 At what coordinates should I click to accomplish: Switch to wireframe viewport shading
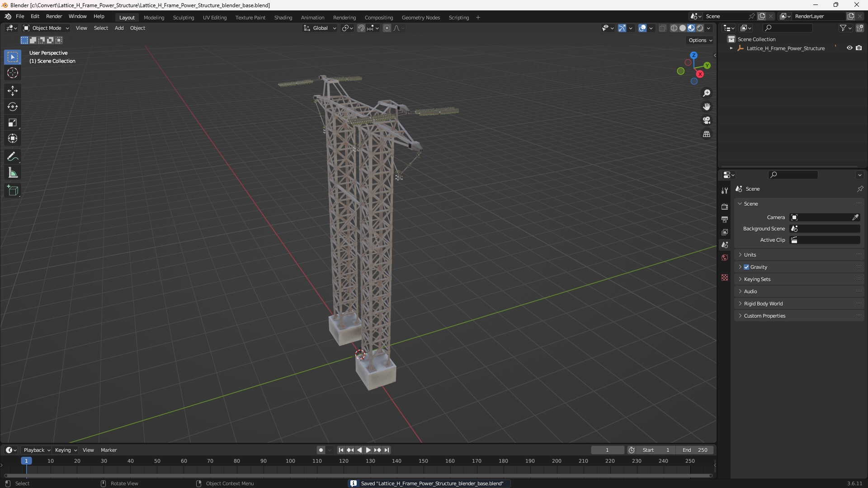(x=674, y=28)
